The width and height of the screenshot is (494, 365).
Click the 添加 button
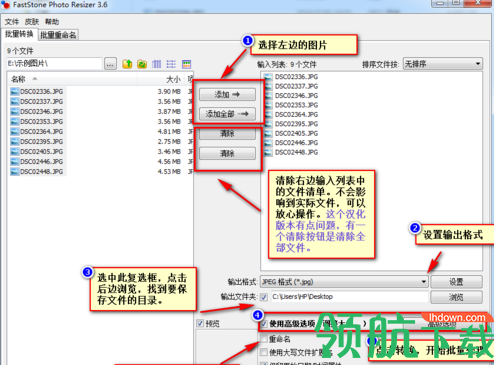click(x=227, y=94)
